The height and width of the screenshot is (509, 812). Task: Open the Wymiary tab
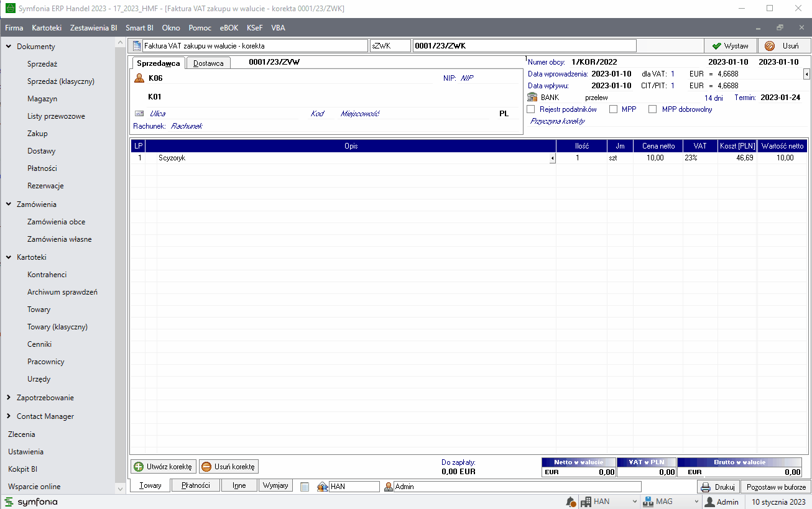point(275,486)
